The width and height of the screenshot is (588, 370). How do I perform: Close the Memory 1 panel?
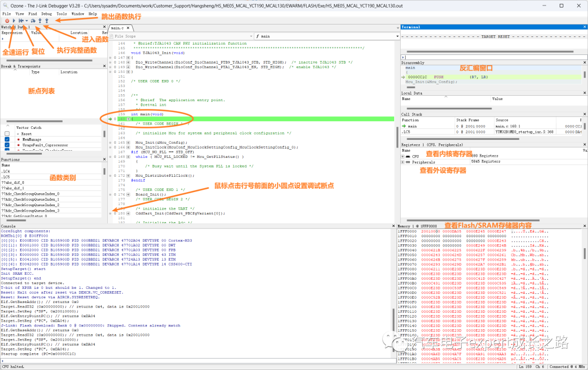585,226
